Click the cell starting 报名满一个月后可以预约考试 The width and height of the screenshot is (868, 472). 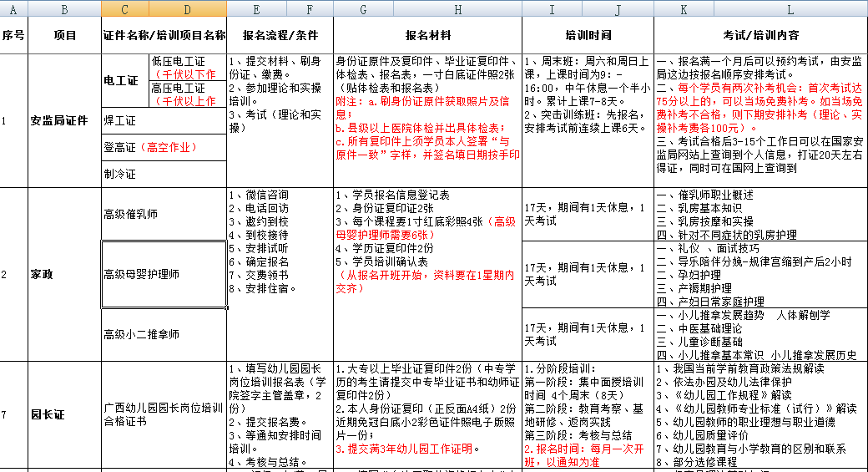tap(761, 121)
